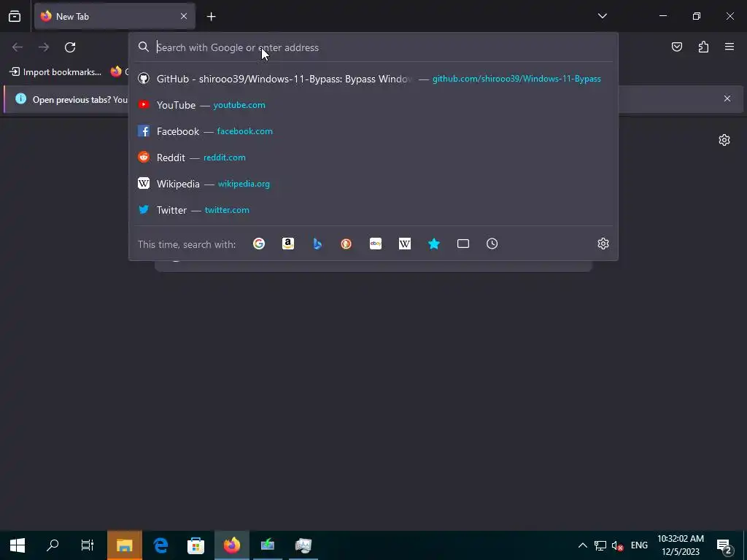Launch Microsoft Edge from the taskbar
Screen dimensions: 747x560
tap(160, 545)
